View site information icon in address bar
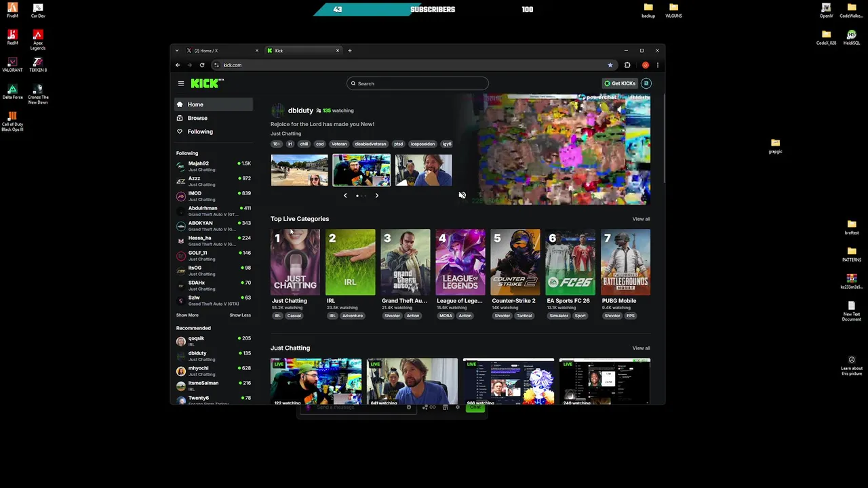868x488 pixels. tap(216, 65)
